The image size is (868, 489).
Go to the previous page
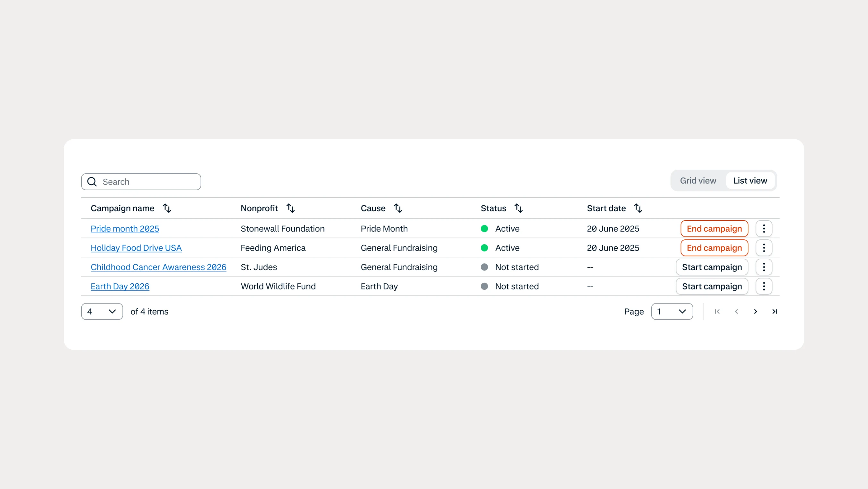[x=736, y=311]
